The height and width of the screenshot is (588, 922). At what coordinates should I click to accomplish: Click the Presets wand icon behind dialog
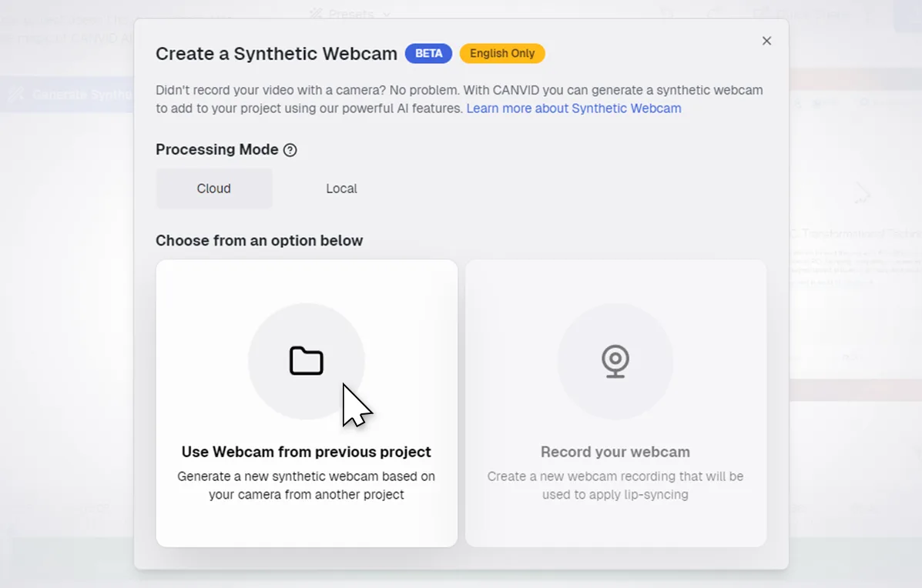316,13
